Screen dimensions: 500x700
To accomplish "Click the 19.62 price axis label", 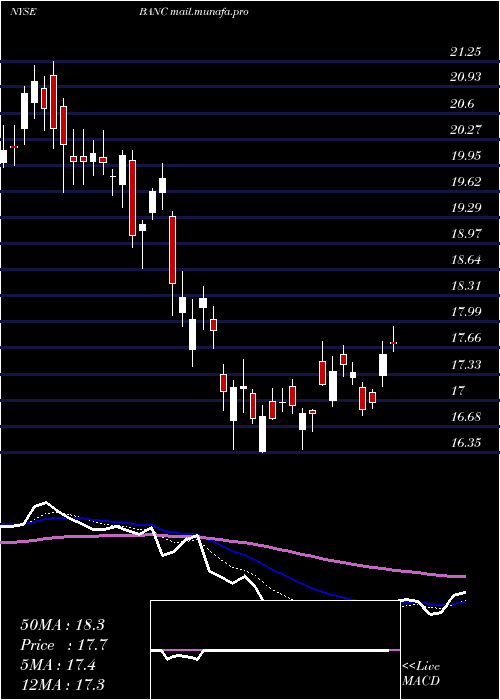I will [466, 182].
